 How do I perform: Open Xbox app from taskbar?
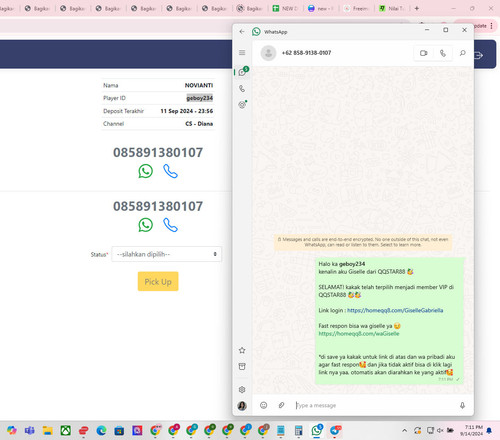(x=66, y=430)
